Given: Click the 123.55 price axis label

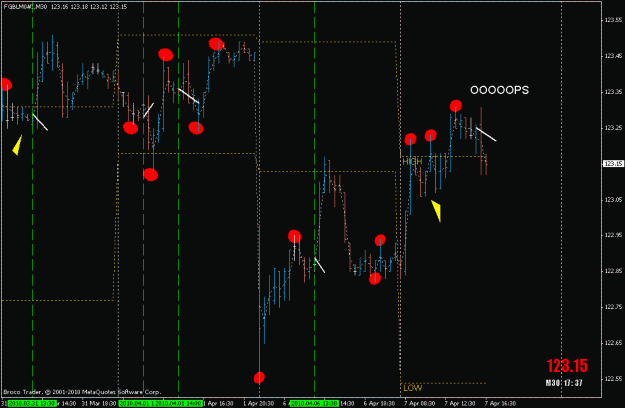Looking at the screenshot, I should [x=613, y=20].
